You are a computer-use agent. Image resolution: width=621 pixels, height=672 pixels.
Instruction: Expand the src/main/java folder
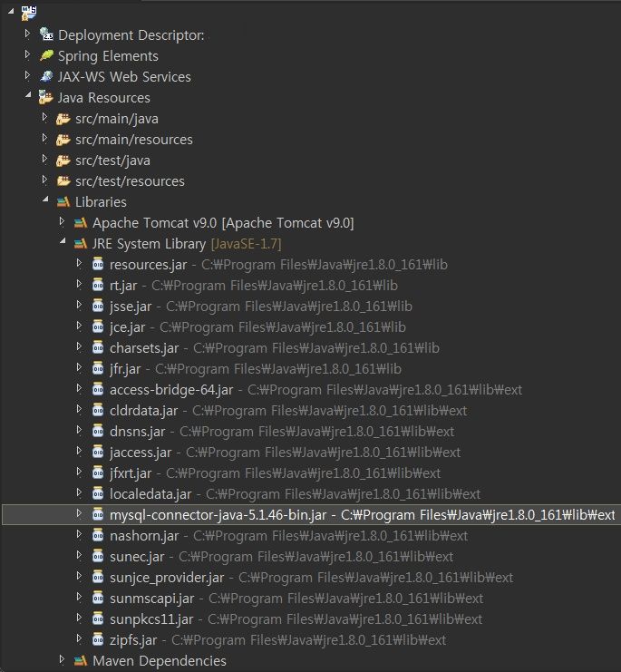click(44, 117)
